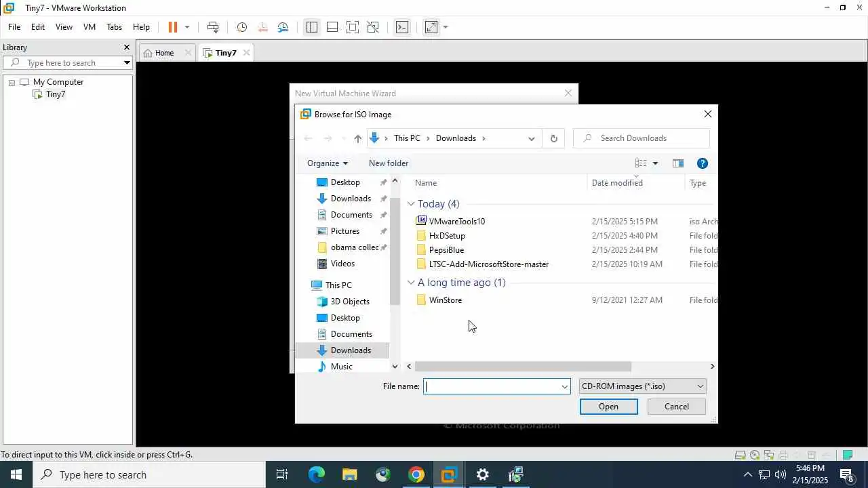
Task: Click the Open button
Action: pos(608,407)
